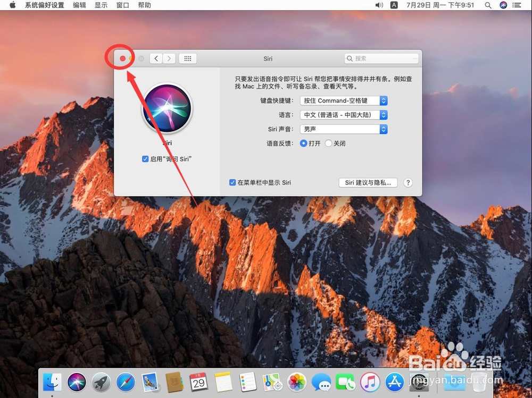Launch Siri from the Dock

point(77,382)
